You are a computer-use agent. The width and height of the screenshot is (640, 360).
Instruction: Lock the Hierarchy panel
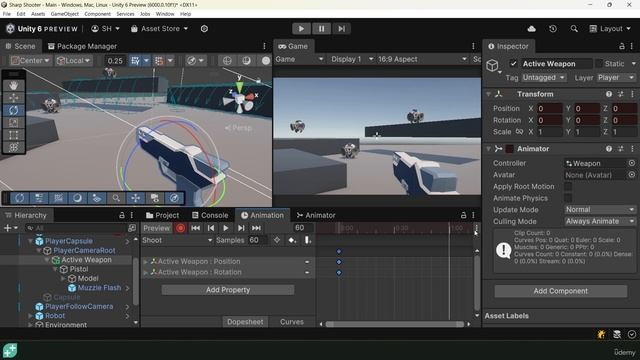[122, 215]
